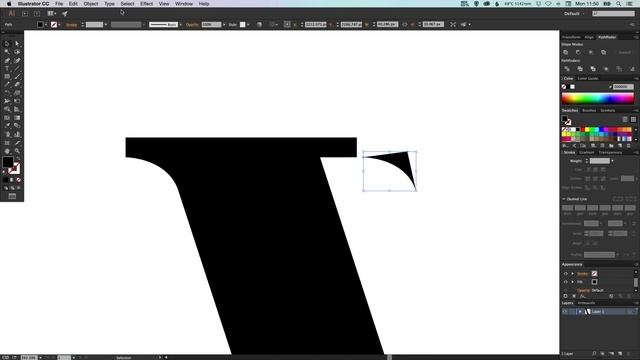
Task: Open stroke Weight dropdown in Stroke panel
Action: pos(612,161)
